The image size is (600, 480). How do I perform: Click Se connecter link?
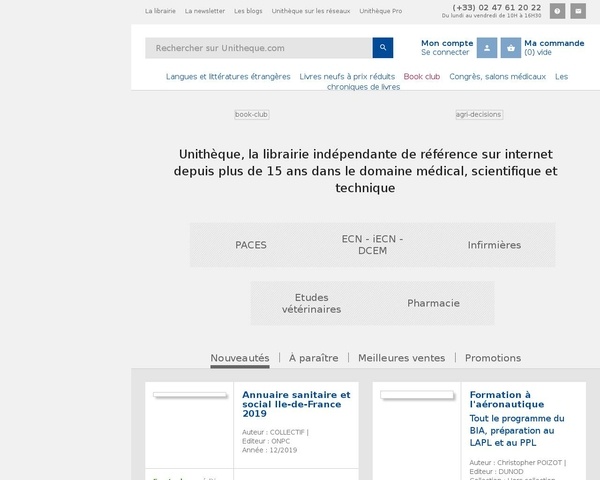click(445, 52)
